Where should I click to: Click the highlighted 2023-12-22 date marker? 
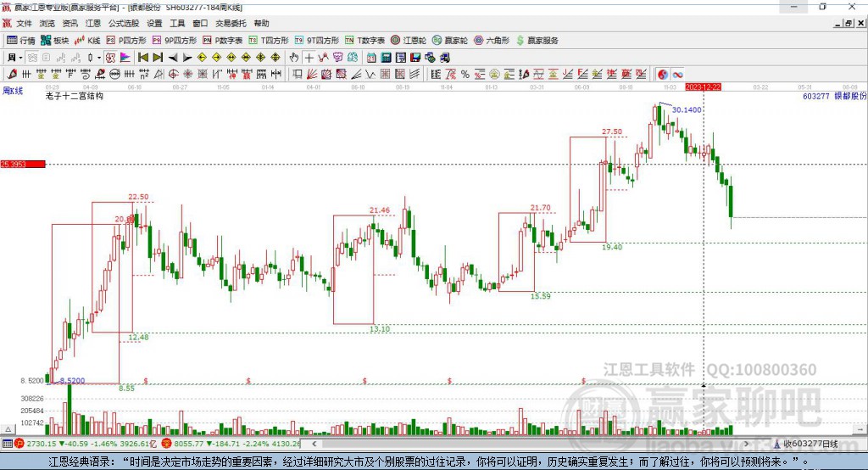(703, 87)
